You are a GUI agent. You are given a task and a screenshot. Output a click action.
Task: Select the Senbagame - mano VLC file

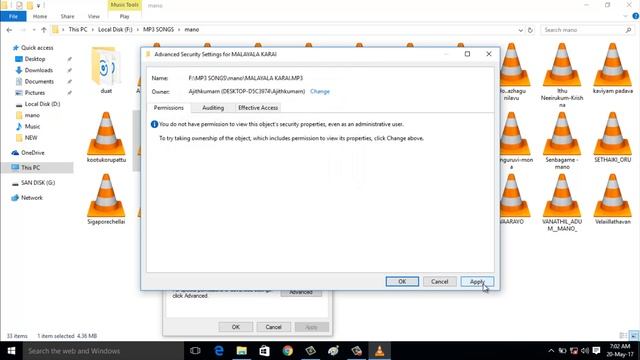click(562, 141)
